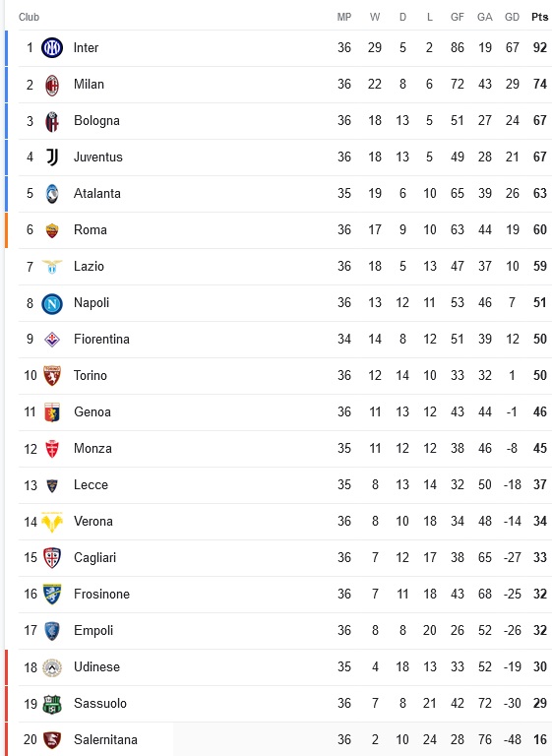552x756 pixels.
Task: Select the Lazio team name
Action: [89, 266]
